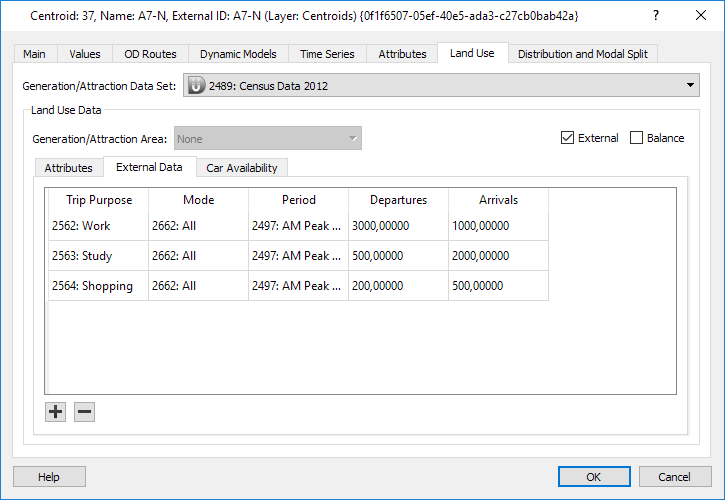
Task: Click the question mark help icon in title bar
Action: [x=656, y=15]
